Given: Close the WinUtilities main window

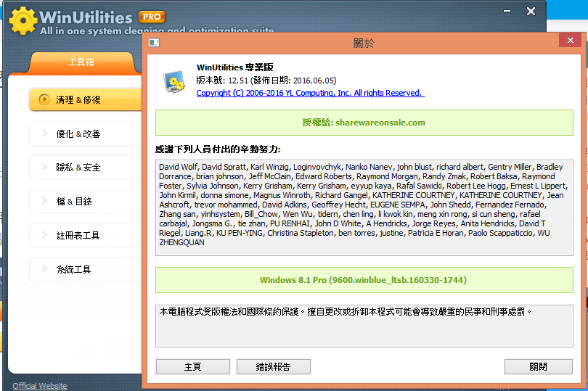Looking at the screenshot, I should click(531, 12).
